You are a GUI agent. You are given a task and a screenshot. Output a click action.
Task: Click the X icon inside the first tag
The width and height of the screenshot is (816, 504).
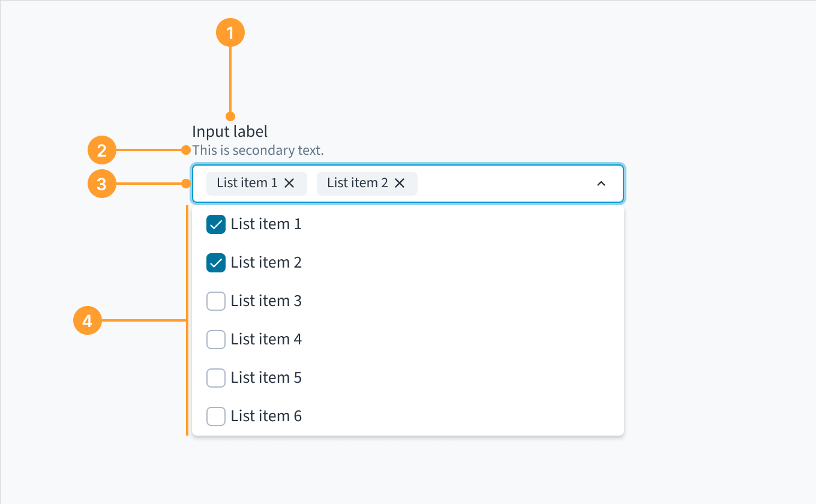pos(289,183)
